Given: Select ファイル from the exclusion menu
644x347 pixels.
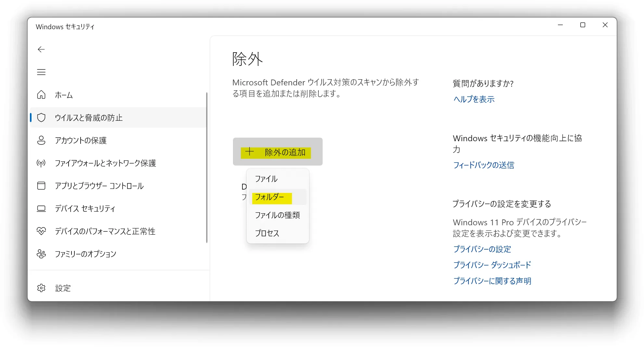Looking at the screenshot, I should [x=277, y=179].
